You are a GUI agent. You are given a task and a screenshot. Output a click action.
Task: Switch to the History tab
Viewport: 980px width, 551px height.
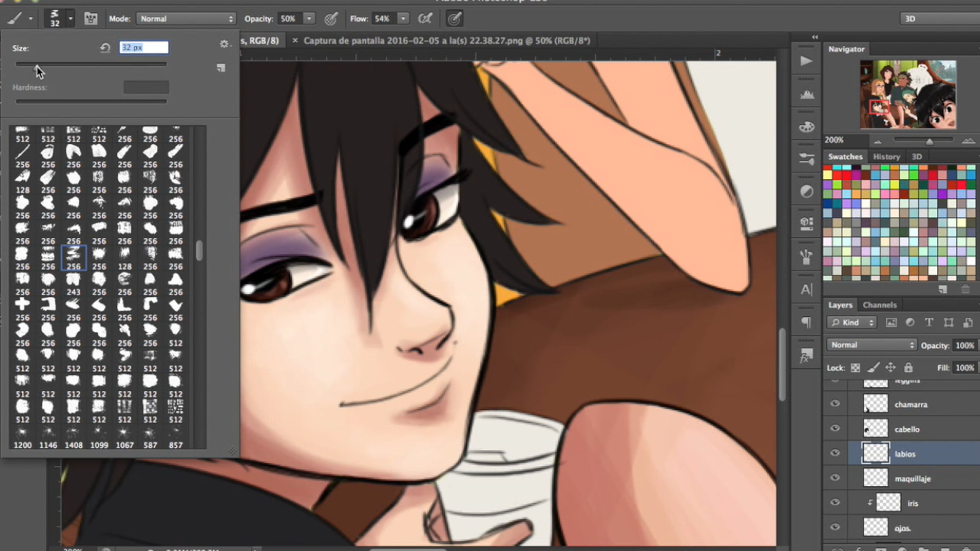pos(886,157)
